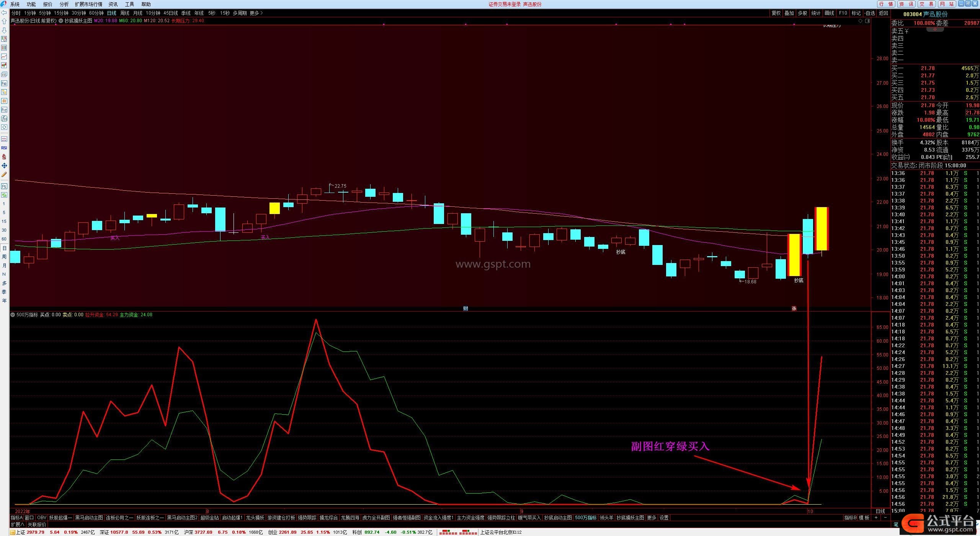This screenshot has height=536, width=980.
Task: Click the application logo at top-left
Action: [x=3, y=4]
